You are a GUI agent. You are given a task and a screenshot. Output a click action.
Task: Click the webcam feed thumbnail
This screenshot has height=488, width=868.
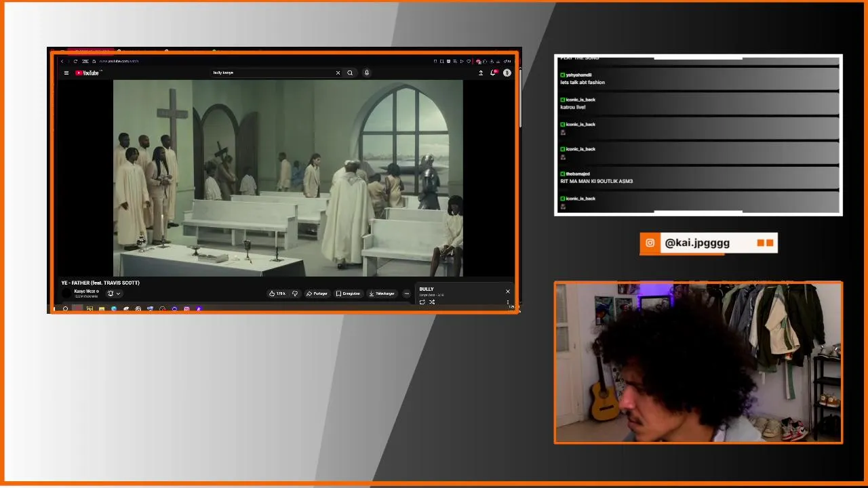click(698, 363)
